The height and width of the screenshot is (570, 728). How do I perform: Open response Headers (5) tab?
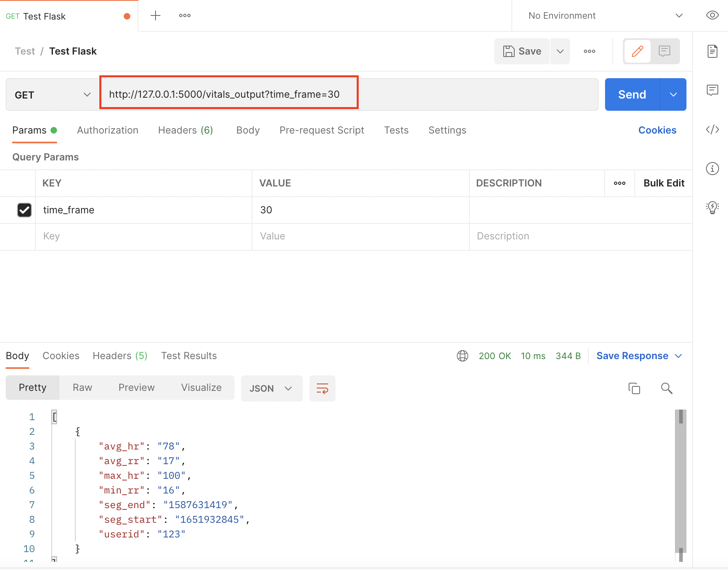tap(120, 356)
